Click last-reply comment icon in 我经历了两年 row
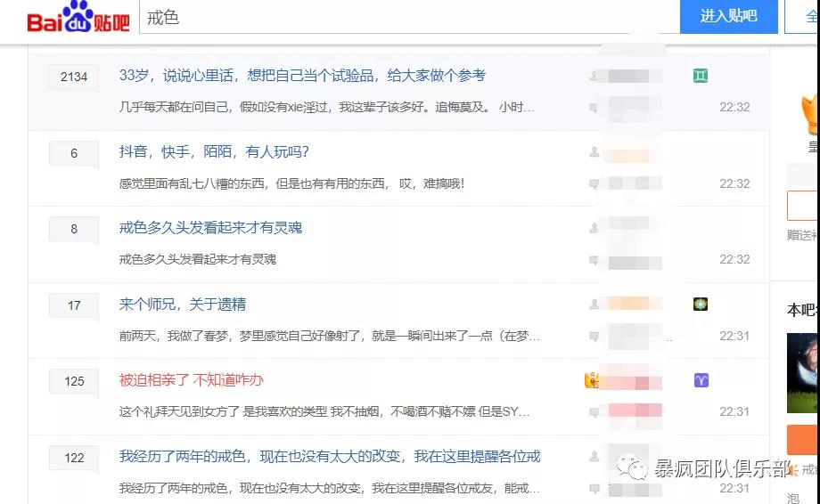Image resolution: width=820 pixels, height=504 pixels. click(x=594, y=489)
